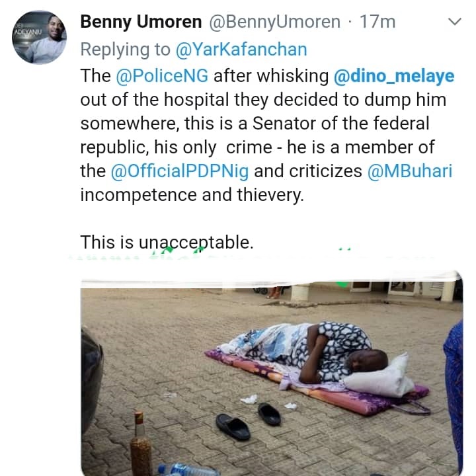The height and width of the screenshot is (476, 476).
Task: Expand the tweet options chevron
Action: coord(454,22)
